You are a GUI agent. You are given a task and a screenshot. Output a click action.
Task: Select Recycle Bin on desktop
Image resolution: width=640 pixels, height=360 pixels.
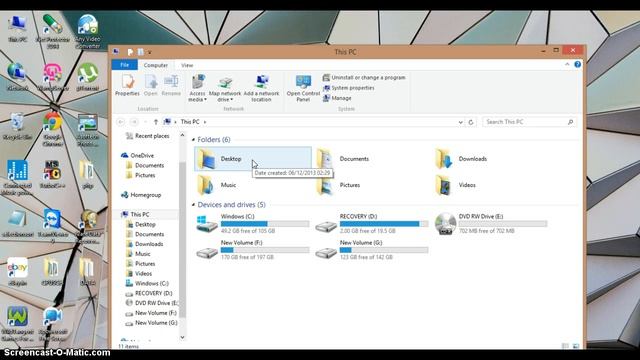click(17, 127)
